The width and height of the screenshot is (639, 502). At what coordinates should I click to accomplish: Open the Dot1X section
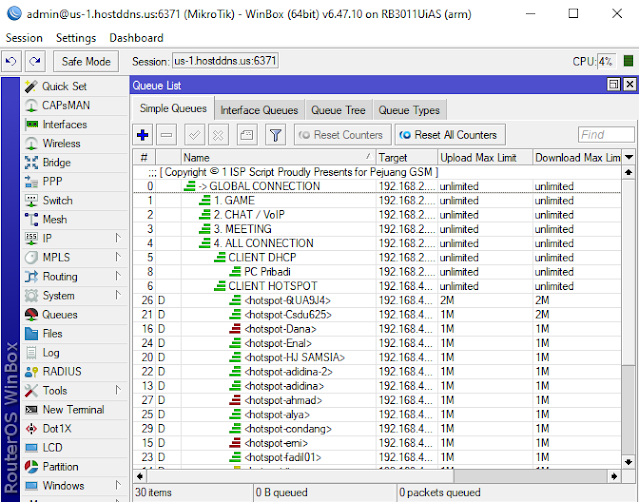click(57, 429)
